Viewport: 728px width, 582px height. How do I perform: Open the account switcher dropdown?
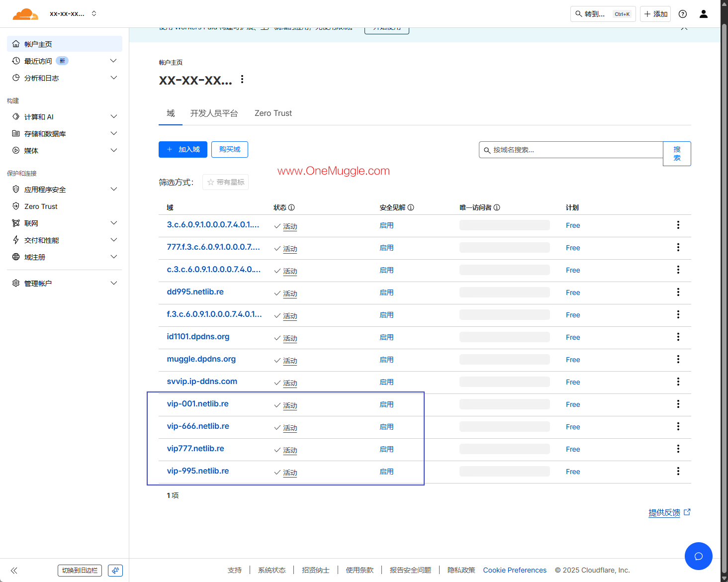point(94,13)
